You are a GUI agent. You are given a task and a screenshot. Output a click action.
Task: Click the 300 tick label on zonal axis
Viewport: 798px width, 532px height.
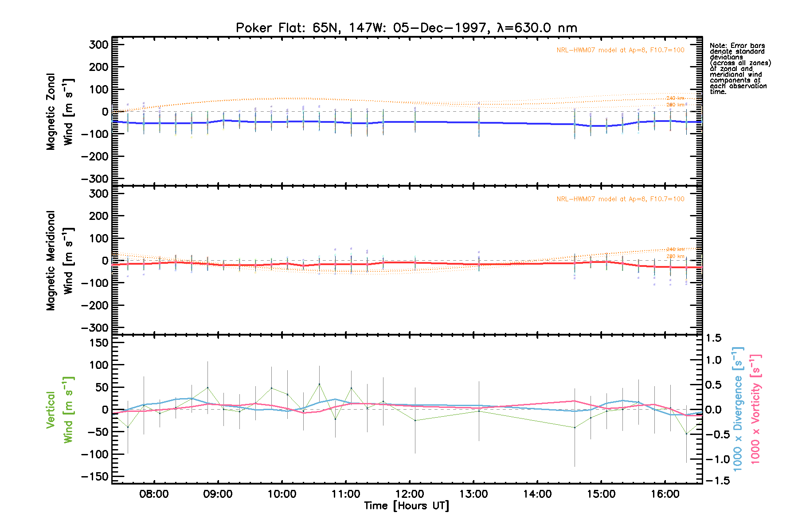click(98, 44)
